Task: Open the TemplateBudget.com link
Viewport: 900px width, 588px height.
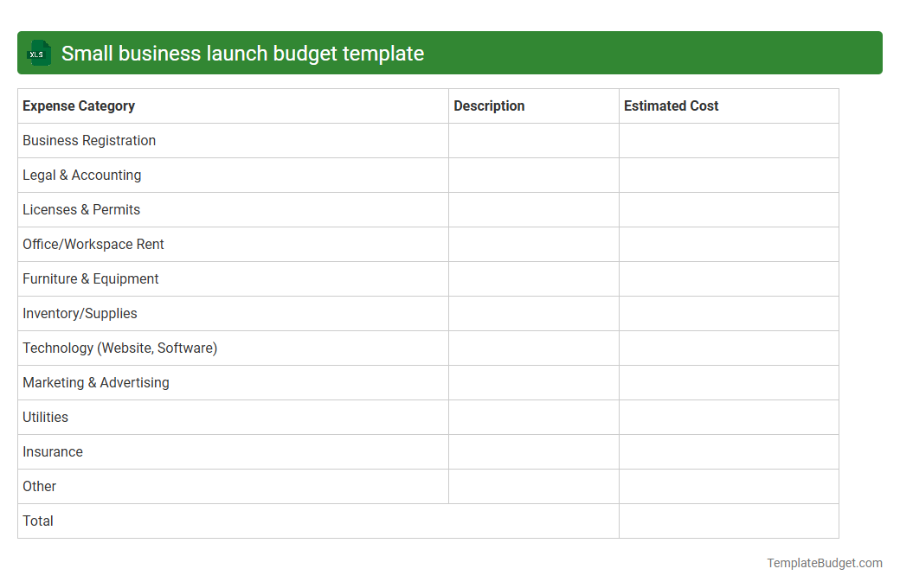Action: tap(824, 563)
